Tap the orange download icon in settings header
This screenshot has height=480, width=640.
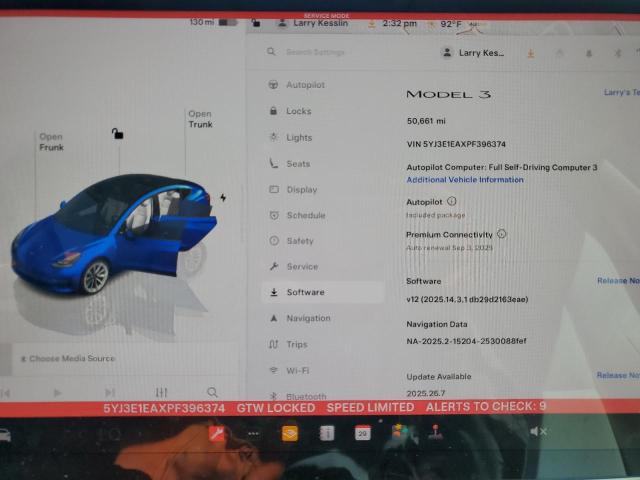click(x=531, y=53)
